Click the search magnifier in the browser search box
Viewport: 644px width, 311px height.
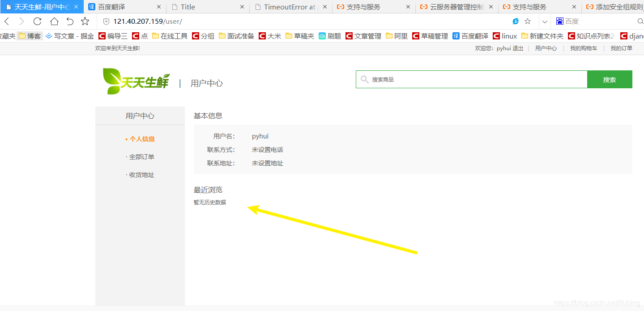[x=640, y=22]
